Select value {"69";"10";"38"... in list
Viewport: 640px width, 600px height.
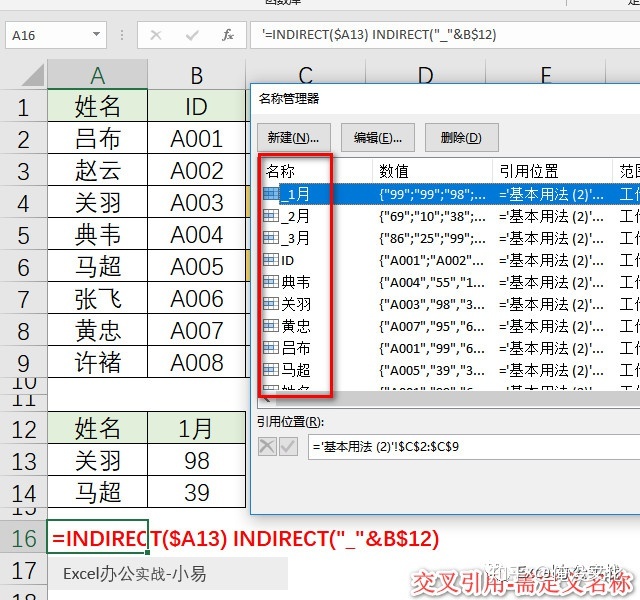tap(432, 216)
